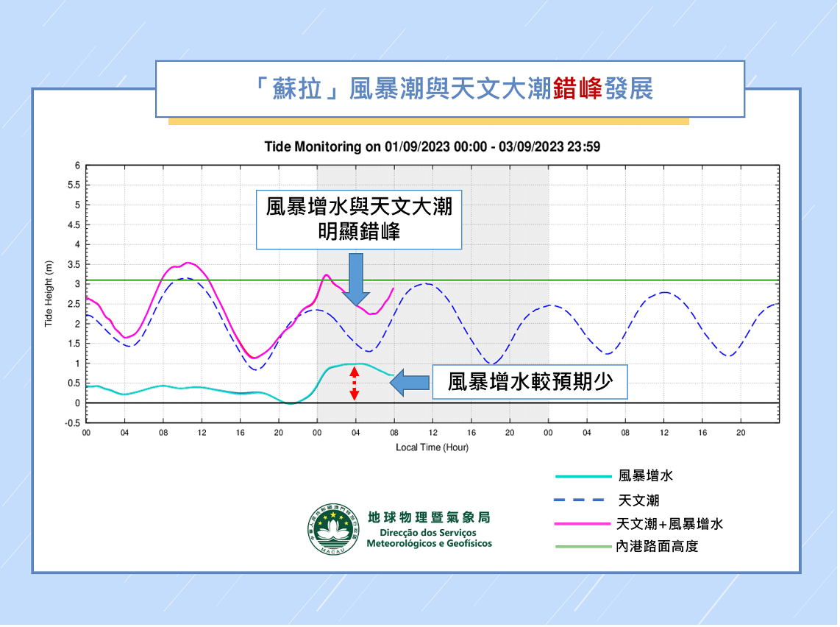840x627 pixels.
Task: Click the 'Tide Height (m)' axis label
Action: tap(49, 294)
